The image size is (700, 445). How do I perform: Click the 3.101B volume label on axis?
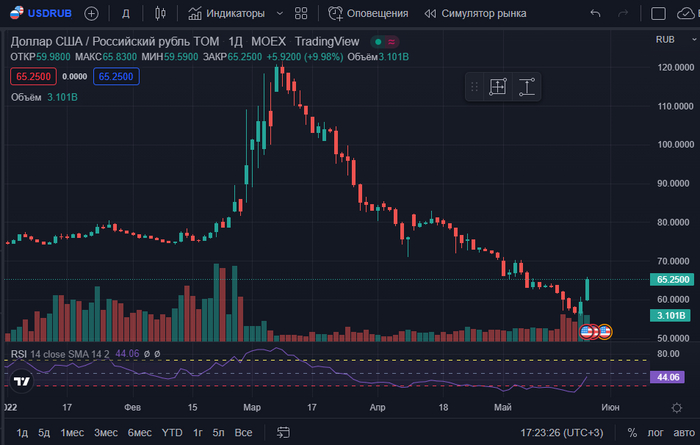click(x=671, y=316)
